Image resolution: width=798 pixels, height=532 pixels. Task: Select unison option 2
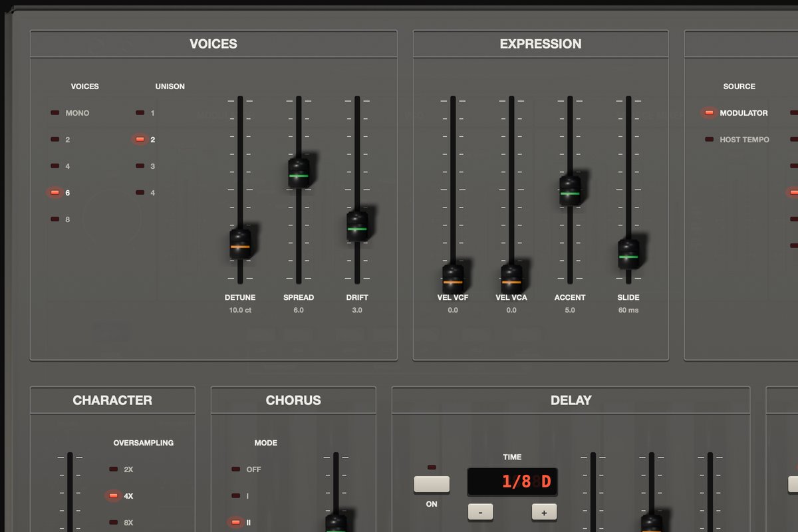(146, 140)
